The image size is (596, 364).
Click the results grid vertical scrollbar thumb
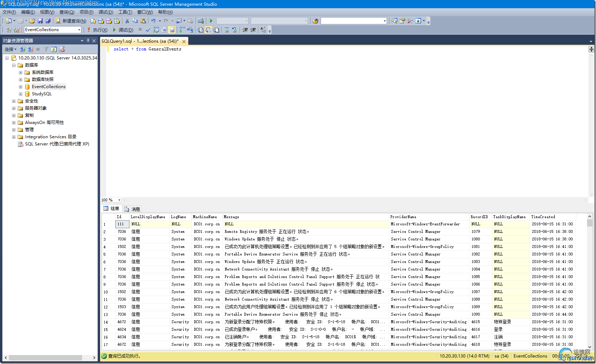[x=590, y=223]
